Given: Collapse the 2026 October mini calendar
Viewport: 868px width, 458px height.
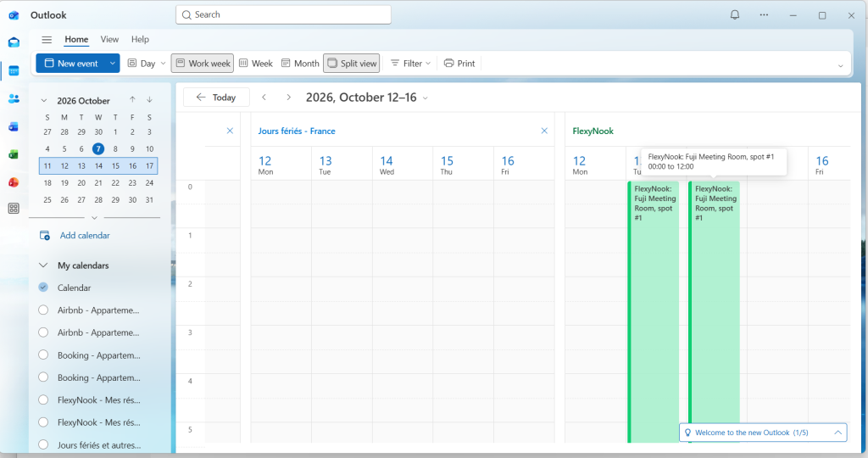Looking at the screenshot, I should point(44,100).
